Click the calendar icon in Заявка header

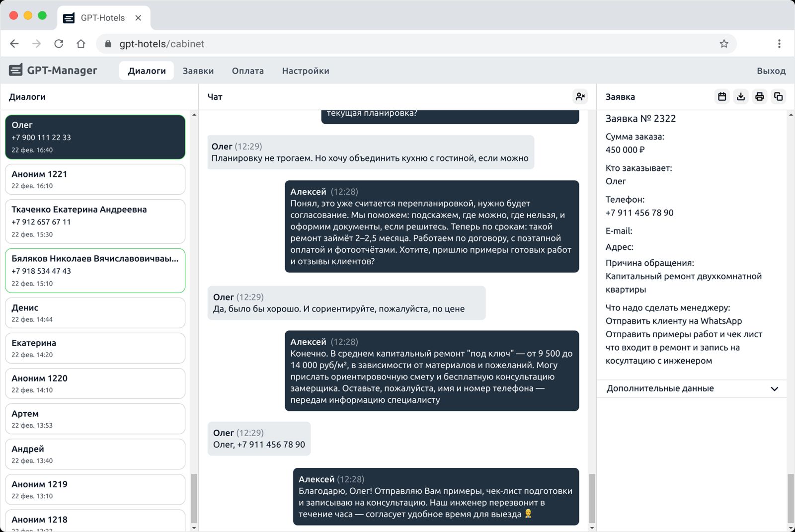[x=722, y=97]
